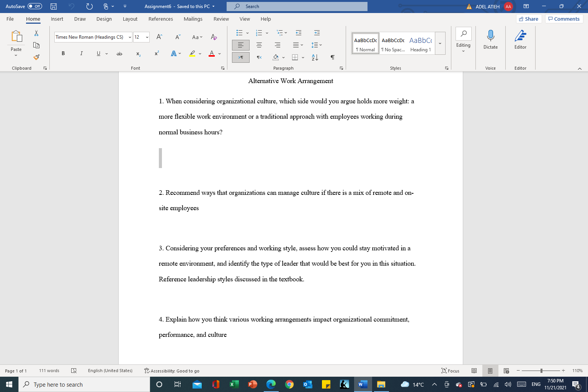588x392 pixels.
Task: Click the Share button
Action: point(529,18)
